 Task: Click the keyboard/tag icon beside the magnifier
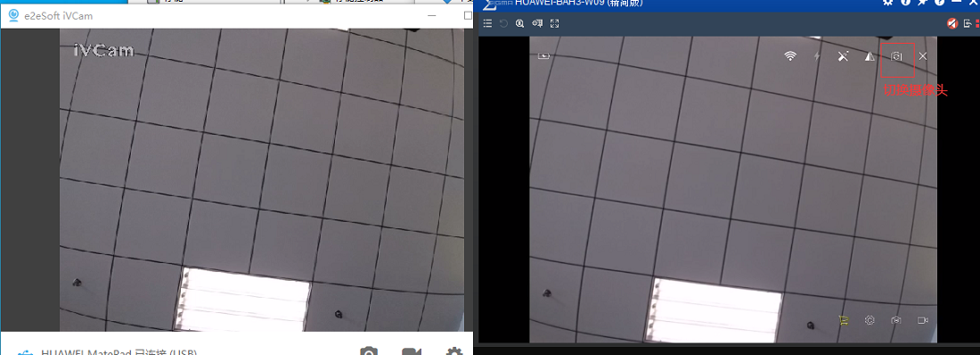537,23
